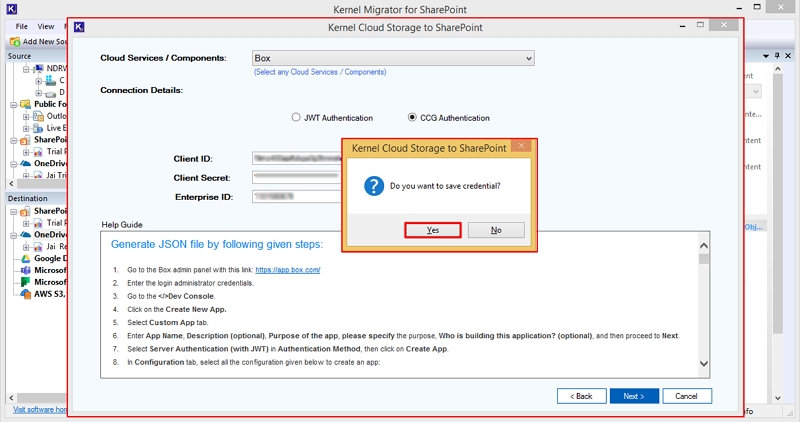The image size is (800, 422).
Task: Click the Trial site icon under Destination SharePoint
Action: [x=38, y=223]
